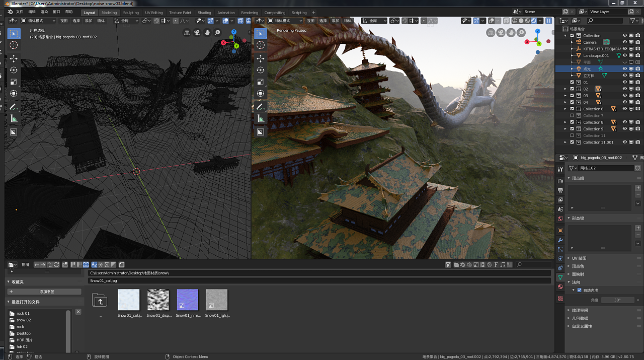
Task: Expand Collection 8 in the outliner
Action: click(566, 122)
